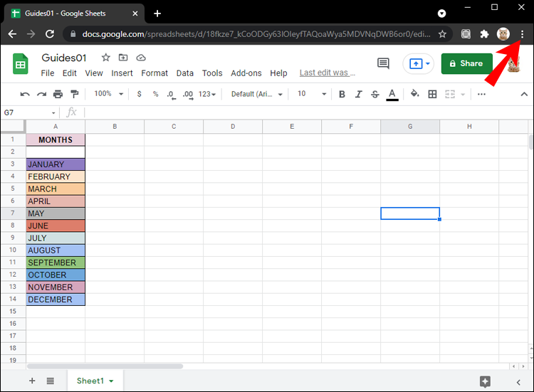The image size is (534, 392).
Task: Click the address bar URL
Action: [256, 34]
